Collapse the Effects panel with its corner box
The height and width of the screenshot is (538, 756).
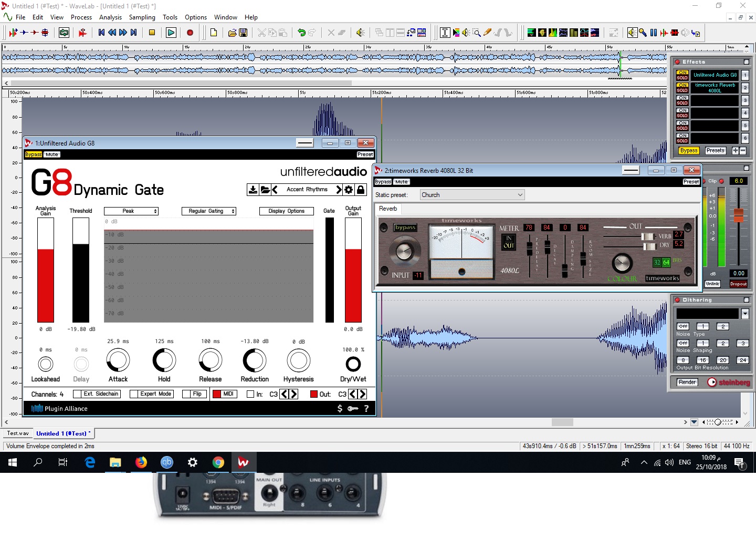[x=747, y=62]
